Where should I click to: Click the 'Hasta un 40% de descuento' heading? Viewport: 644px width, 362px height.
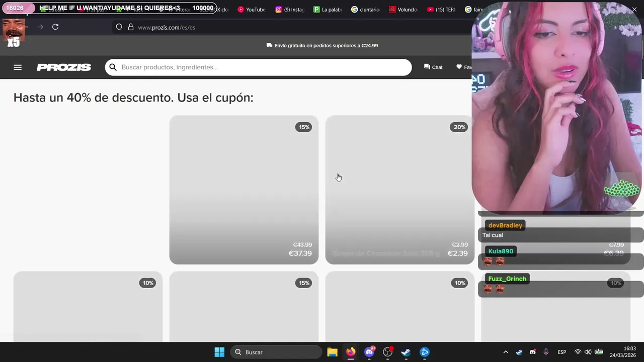click(x=133, y=98)
